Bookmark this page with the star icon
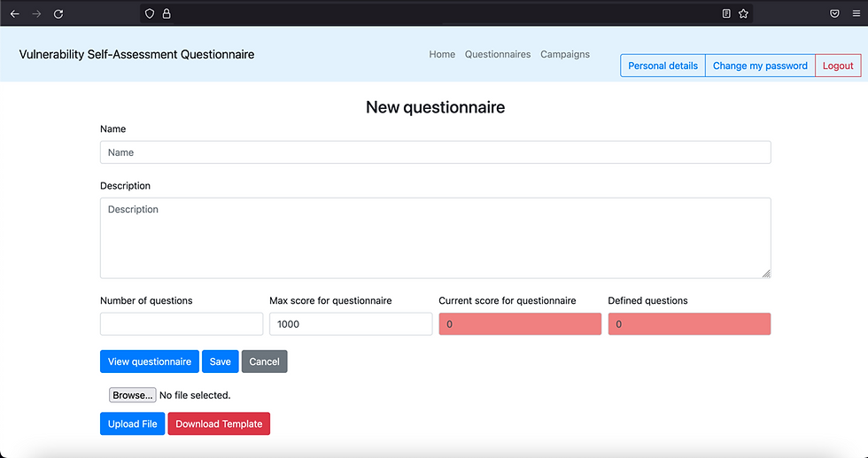 coord(743,14)
